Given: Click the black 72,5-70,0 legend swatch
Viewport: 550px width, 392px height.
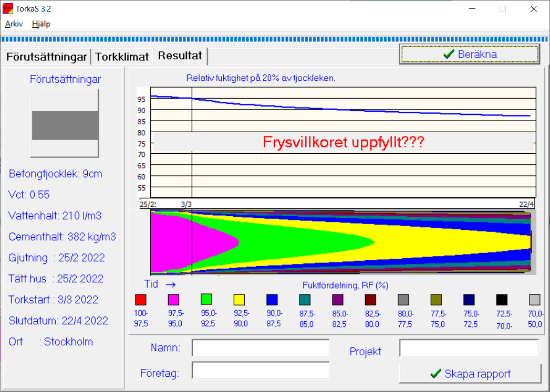Looking at the screenshot, I should 502,300.
